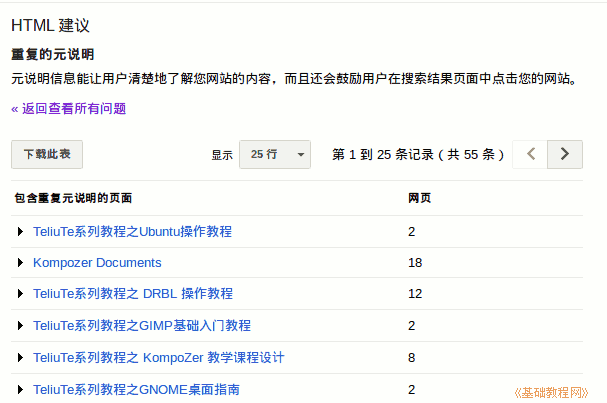Expand the KompoZer 教学课程设计 row
Screen dimensions: 607x403
click(x=20, y=357)
